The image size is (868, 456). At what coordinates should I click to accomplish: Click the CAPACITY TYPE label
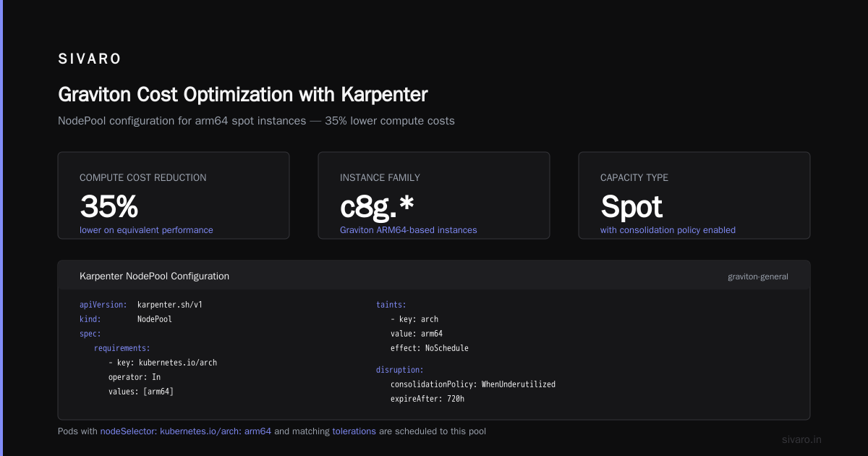tap(634, 177)
